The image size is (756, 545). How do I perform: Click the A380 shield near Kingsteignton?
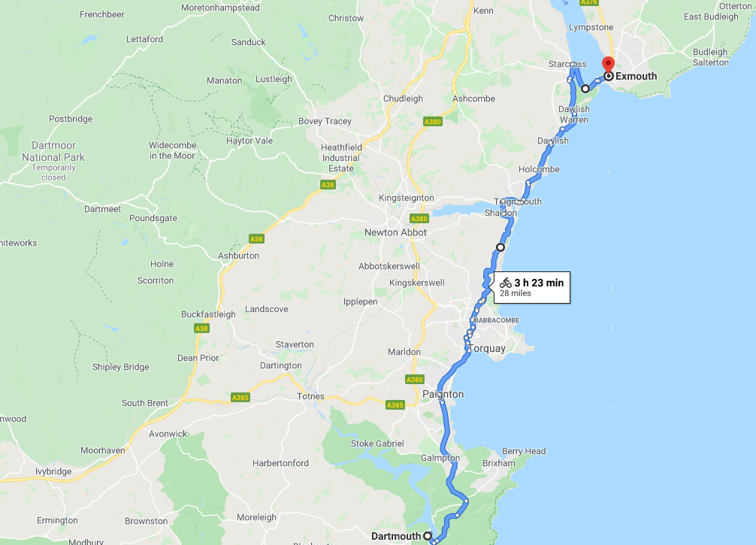[419, 219]
